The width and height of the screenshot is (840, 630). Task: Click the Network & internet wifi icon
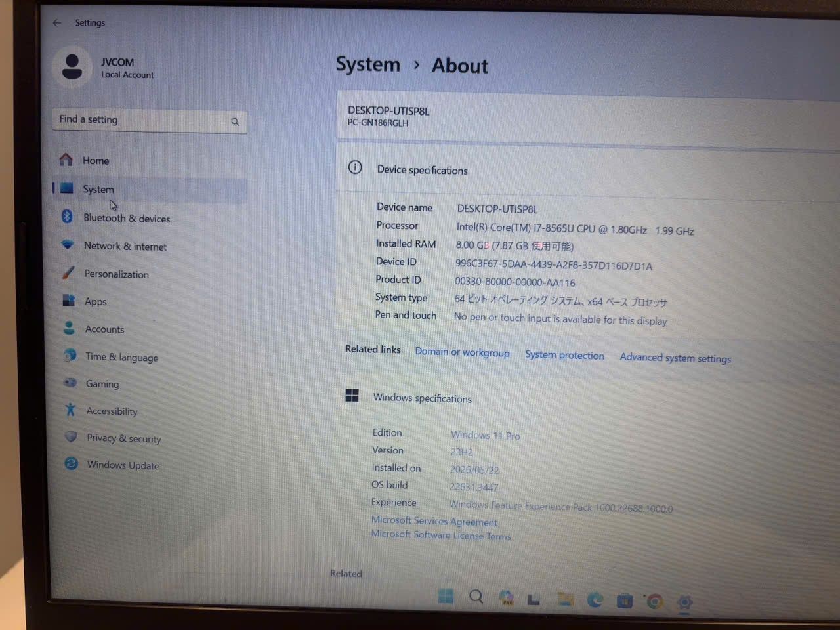(67, 245)
